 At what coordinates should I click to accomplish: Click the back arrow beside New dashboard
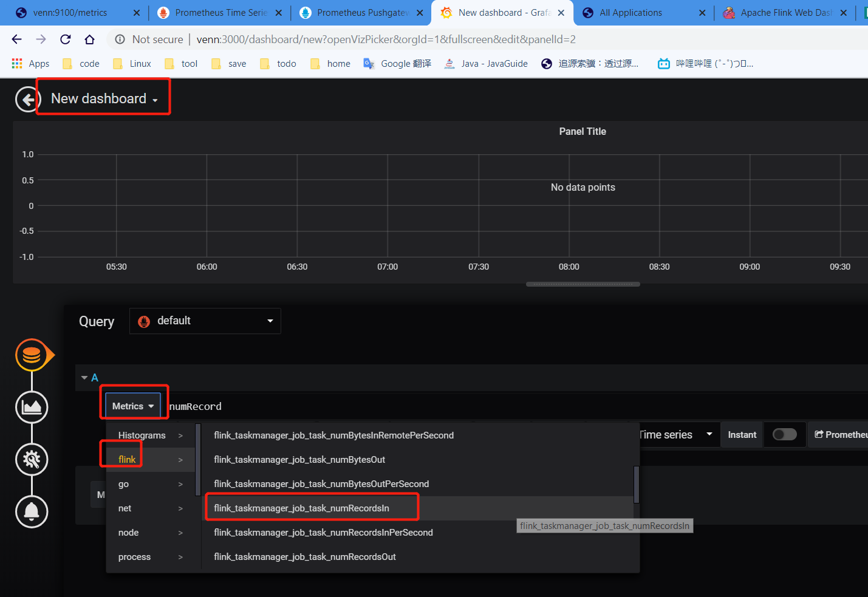point(27,98)
